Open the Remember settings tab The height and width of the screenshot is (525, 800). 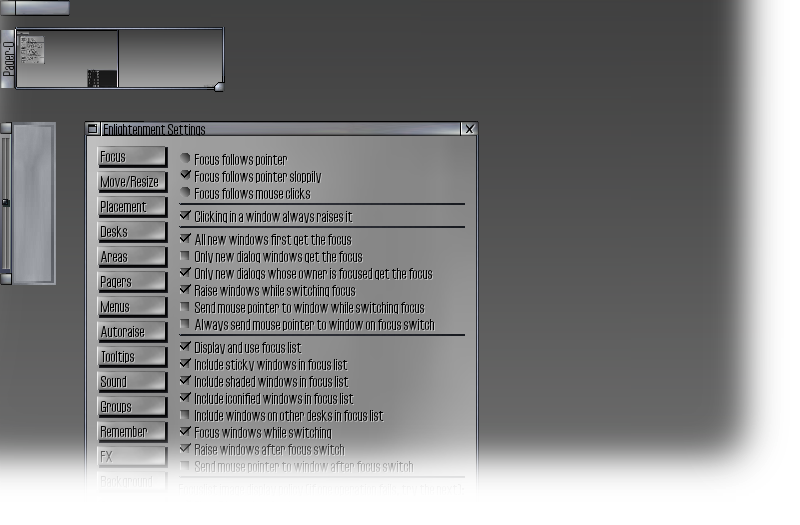pos(132,432)
